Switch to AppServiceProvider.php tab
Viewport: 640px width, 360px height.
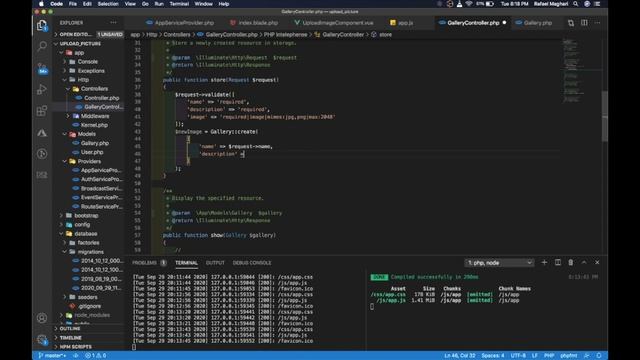point(180,23)
